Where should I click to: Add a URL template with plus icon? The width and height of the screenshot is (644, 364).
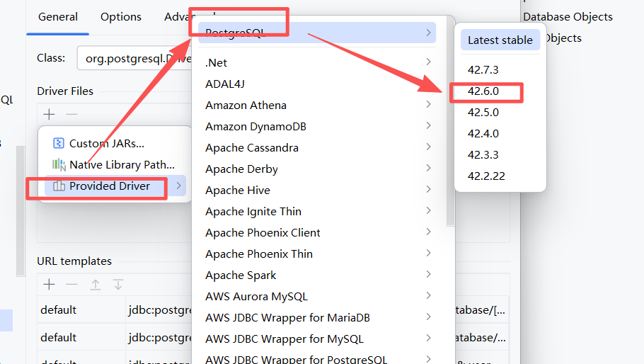(x=49, y=284)
